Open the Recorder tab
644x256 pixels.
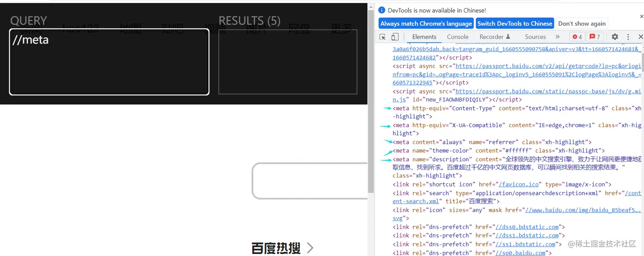point(494,37)
